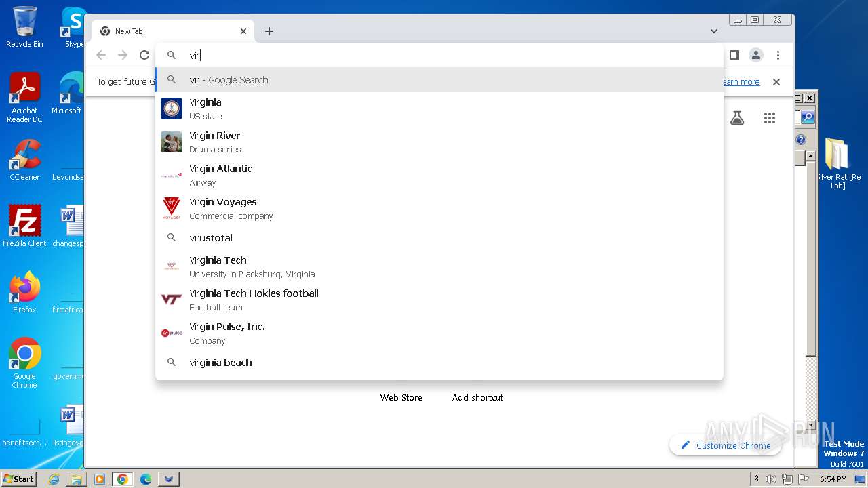868x488 pixels.
Task: Open a new tab with the plus button
Action: 269,31
